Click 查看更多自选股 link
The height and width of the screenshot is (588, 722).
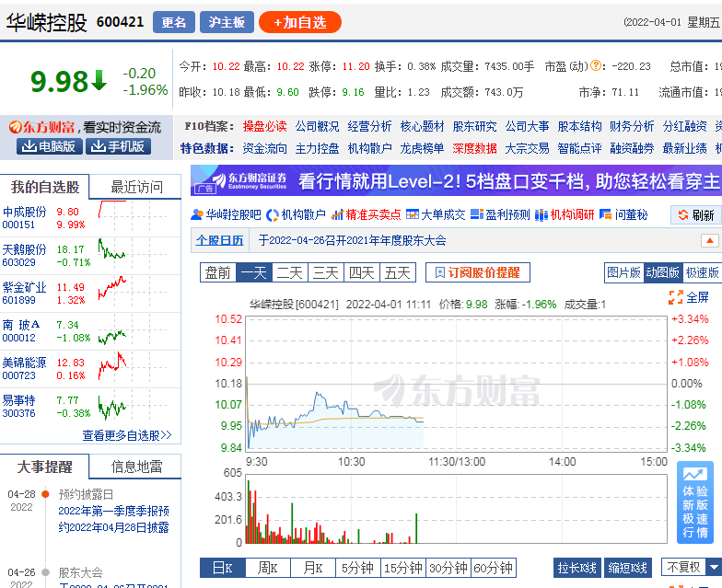tap(127, 435)
